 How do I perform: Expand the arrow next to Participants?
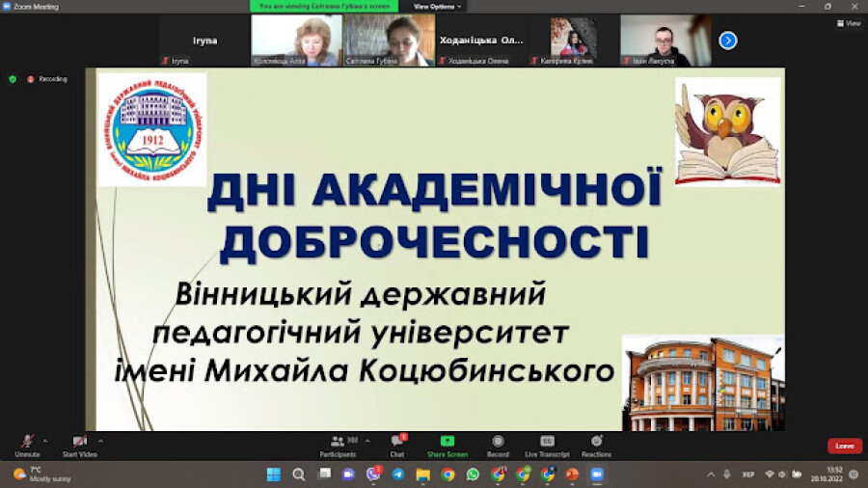[x=367, y=441]
